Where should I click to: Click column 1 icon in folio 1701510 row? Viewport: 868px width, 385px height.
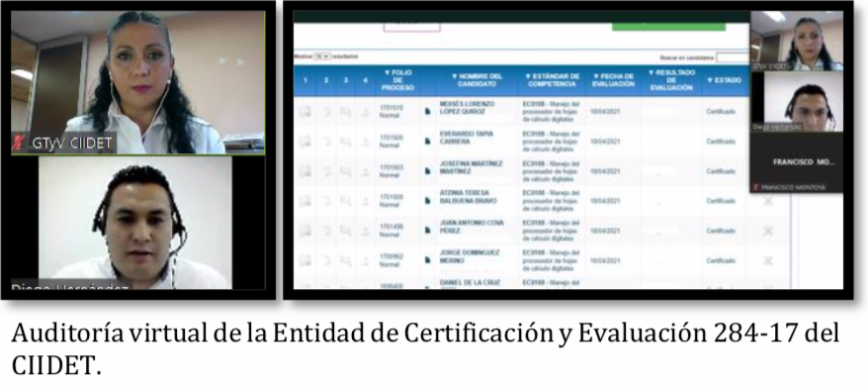coord(305,112)
